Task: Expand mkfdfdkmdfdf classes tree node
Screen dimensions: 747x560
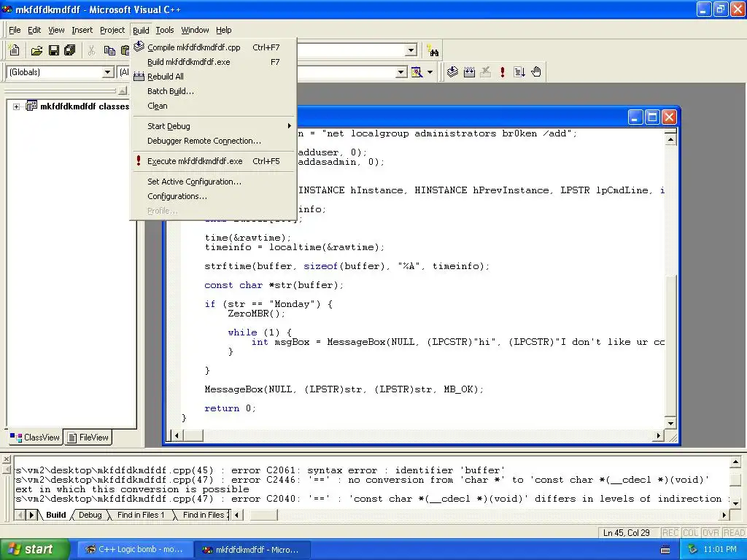Action: tap(16, 106)
